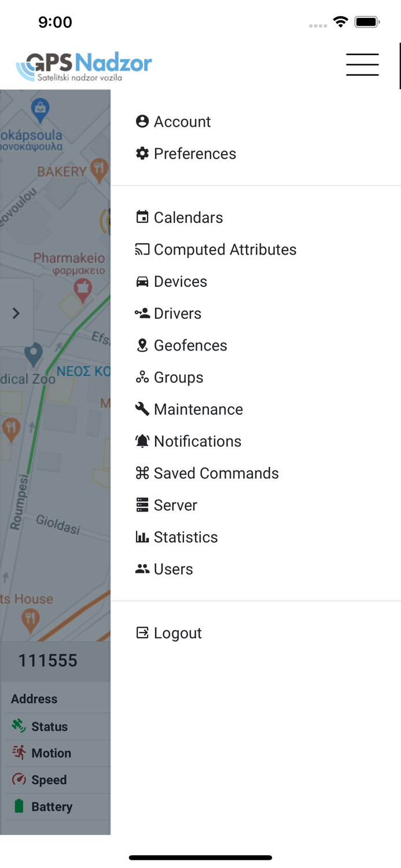Log out of the account
This screenshot has width=401, height=868.
click(178, 632)
